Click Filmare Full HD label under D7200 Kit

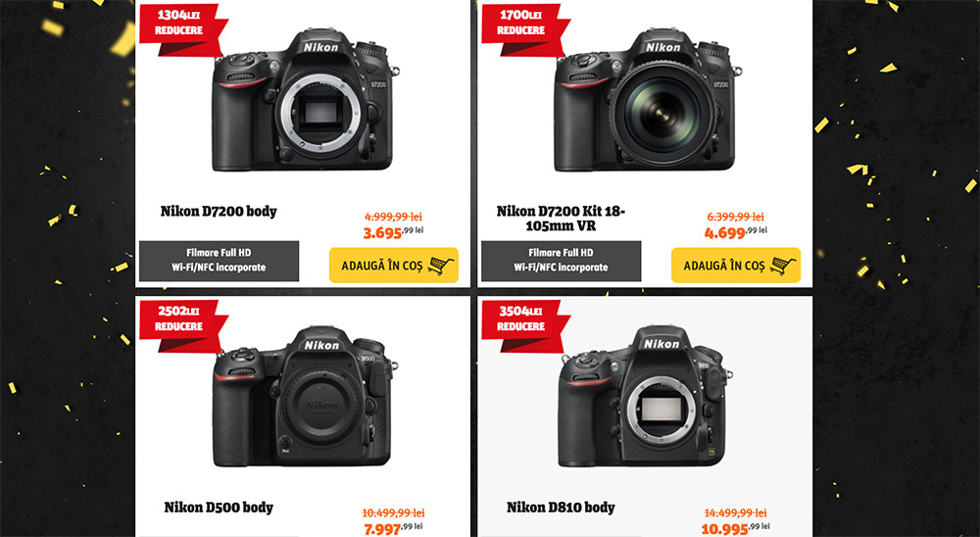(x=561, y=253)
